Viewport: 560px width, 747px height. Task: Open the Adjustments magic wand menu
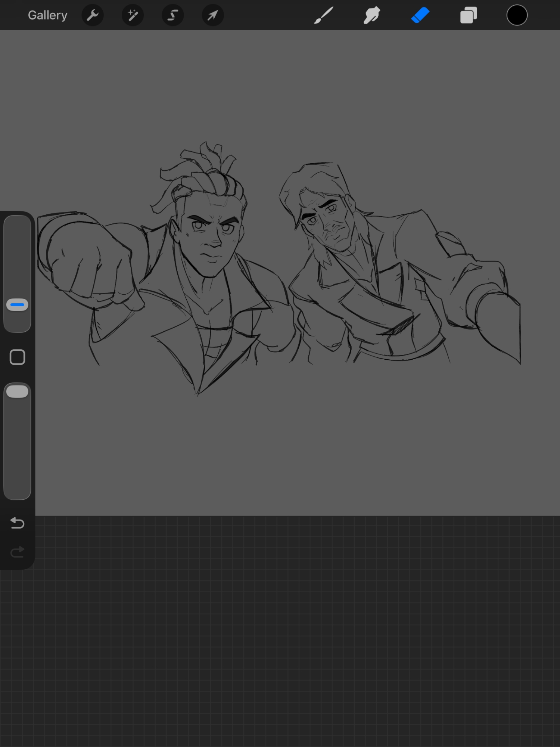point(133,15)
